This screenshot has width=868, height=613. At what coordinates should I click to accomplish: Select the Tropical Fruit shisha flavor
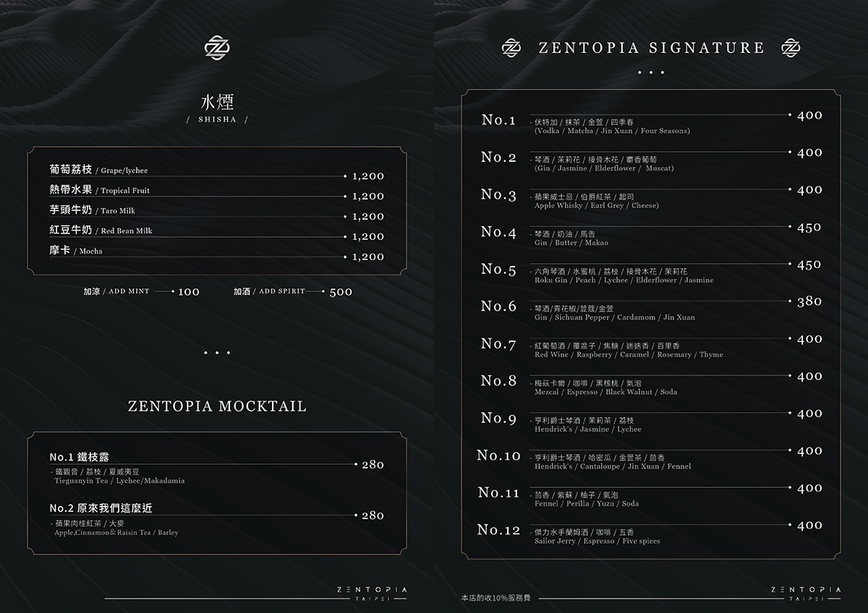pyautogui.click(x=216, y=192)
